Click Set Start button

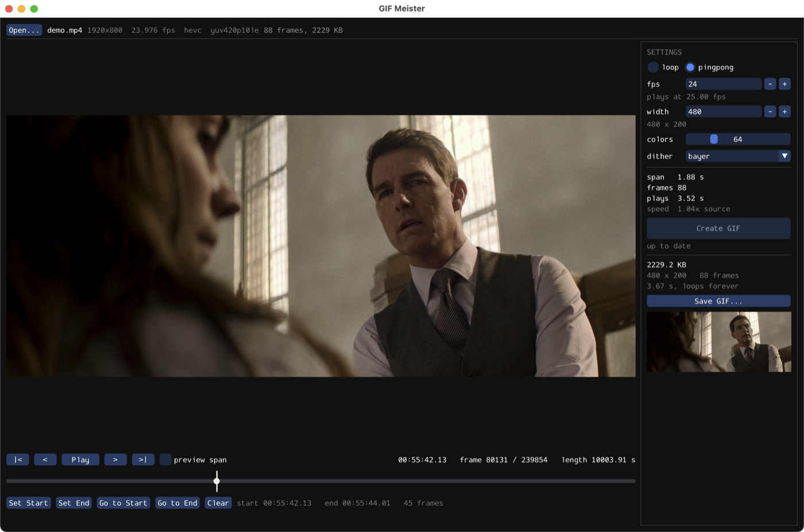[29, 503]
